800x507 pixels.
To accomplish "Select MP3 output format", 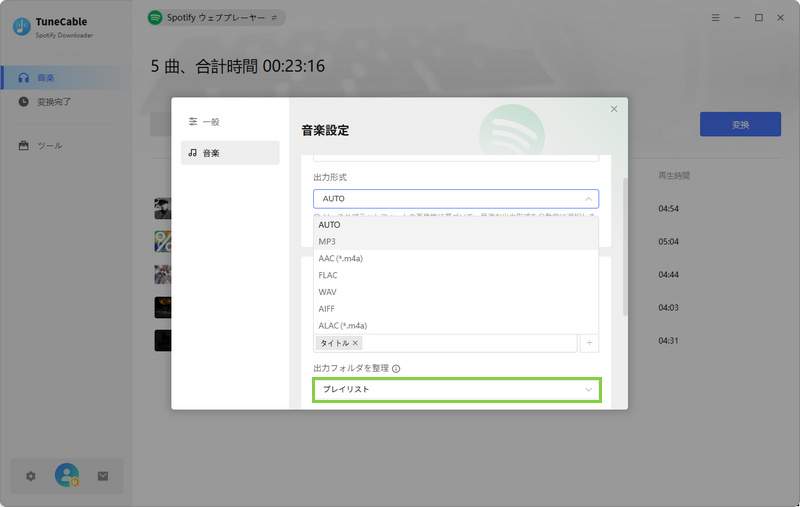I will click(x=456, y=241).
